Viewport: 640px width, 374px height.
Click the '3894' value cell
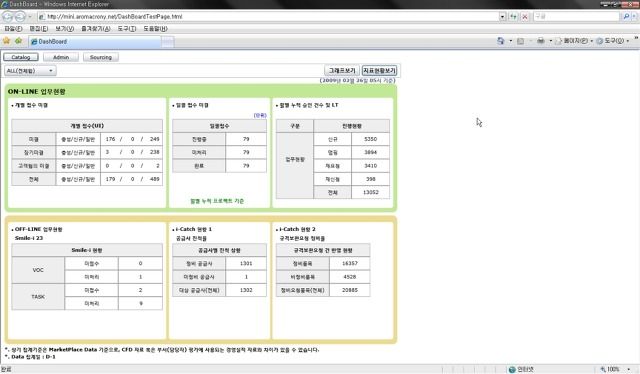tap(370, 152)
